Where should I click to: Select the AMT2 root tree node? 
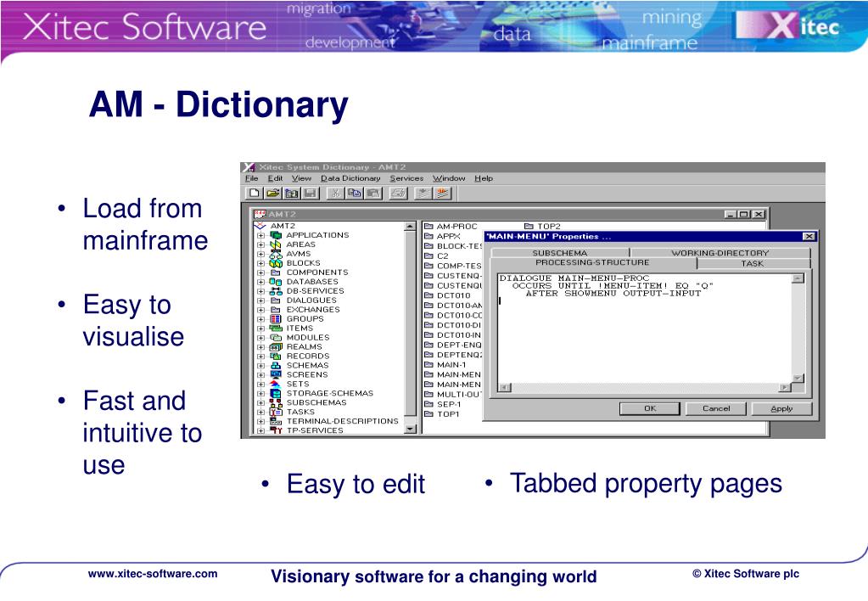point(283,226)
